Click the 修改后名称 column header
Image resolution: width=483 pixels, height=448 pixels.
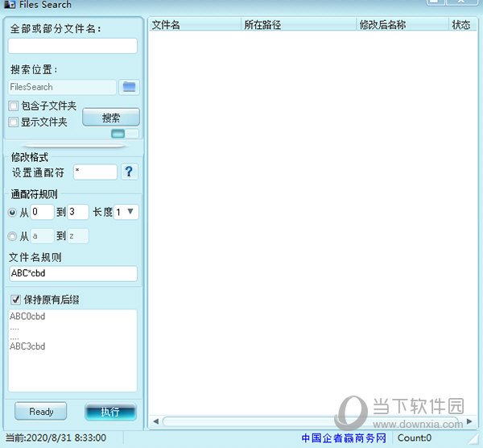pos(401,25)
